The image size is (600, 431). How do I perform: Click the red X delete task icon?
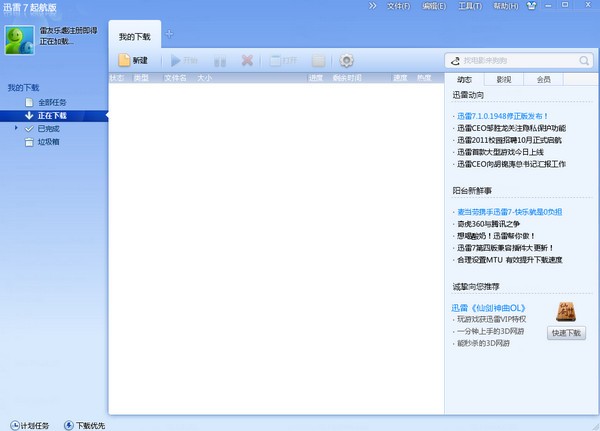click(x=246, y=60)
